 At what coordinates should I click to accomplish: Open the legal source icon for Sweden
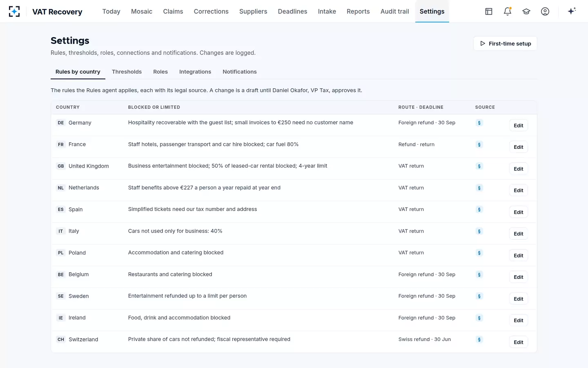click(479, 296)
